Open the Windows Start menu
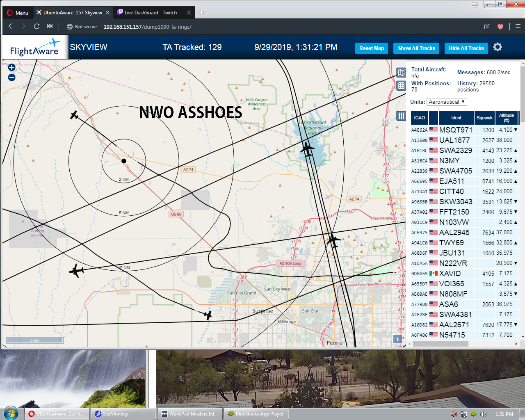525x420 pixels. point(11,413)
